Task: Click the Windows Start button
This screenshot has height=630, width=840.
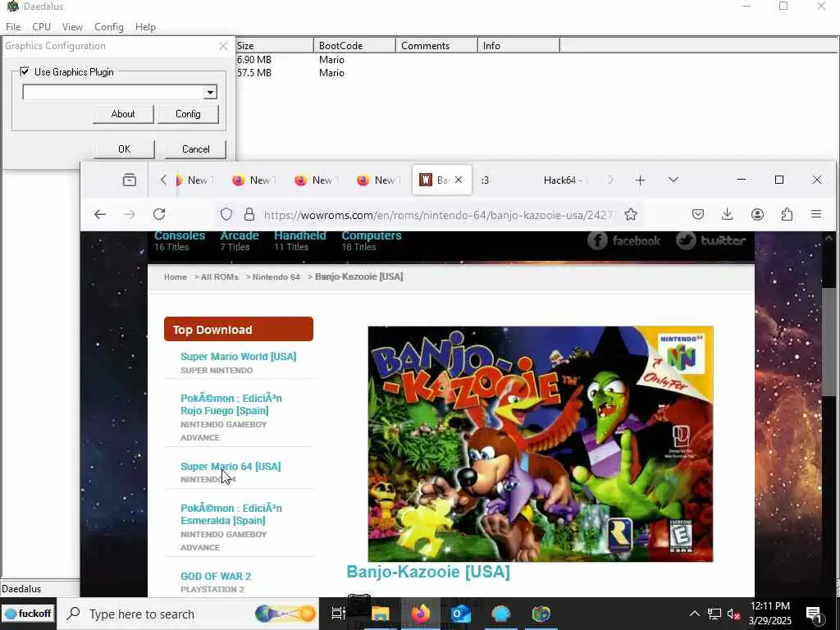Action: (28, 614)
